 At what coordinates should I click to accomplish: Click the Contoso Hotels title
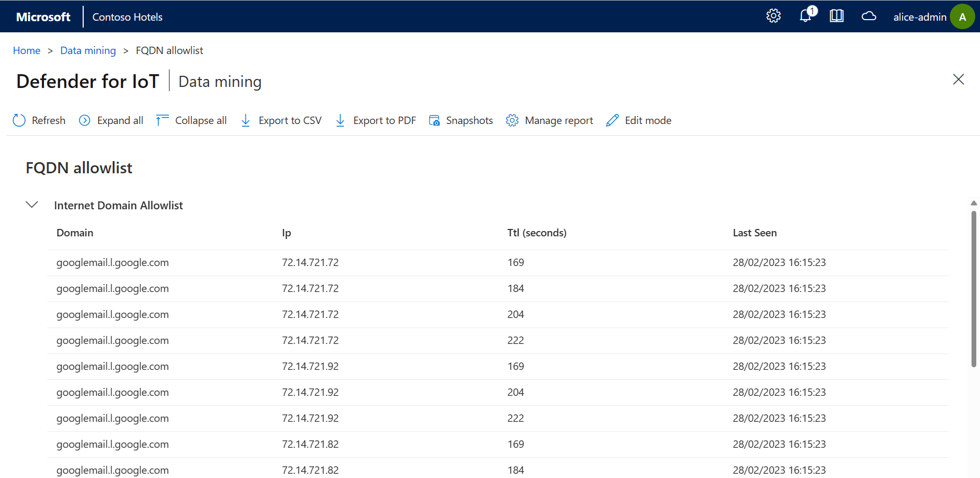point(128,17)
